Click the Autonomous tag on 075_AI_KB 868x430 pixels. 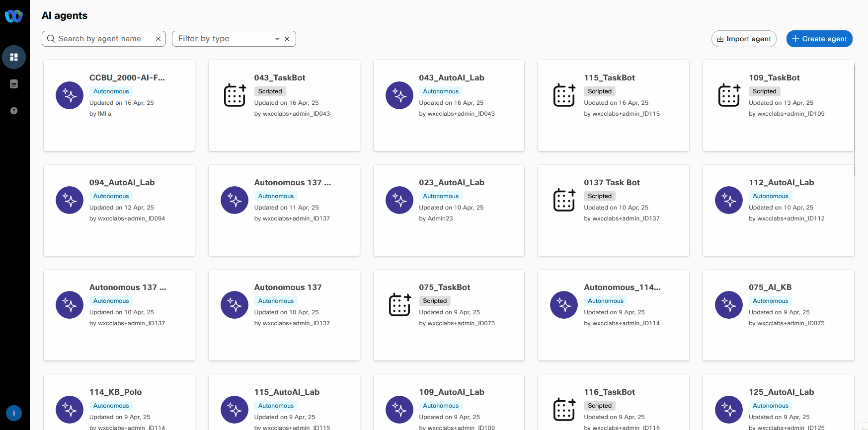(x=770, y=301)
